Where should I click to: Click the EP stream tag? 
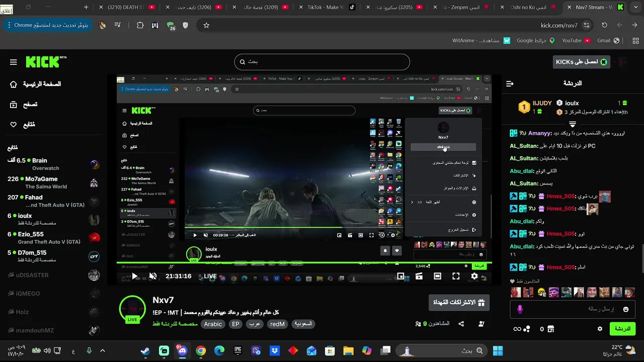[235, 324]
